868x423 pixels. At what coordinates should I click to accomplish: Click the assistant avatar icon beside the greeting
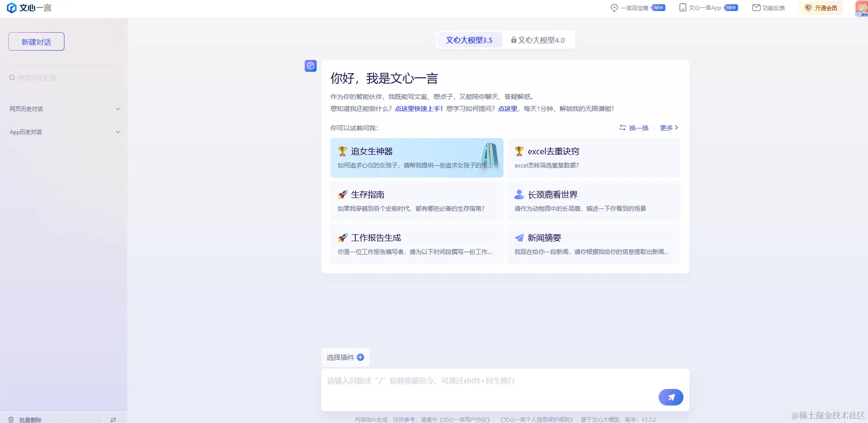tap(311, 66)
